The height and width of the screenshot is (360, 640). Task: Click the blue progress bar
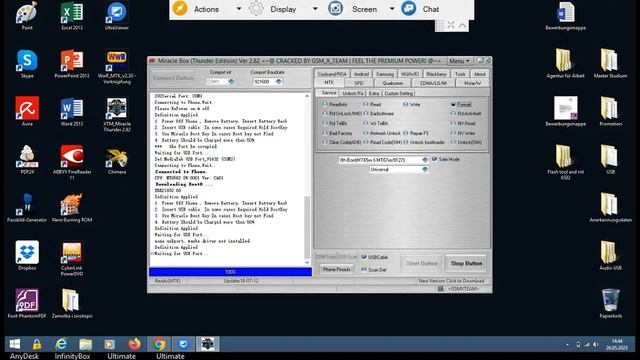click(x=230, y=272)
